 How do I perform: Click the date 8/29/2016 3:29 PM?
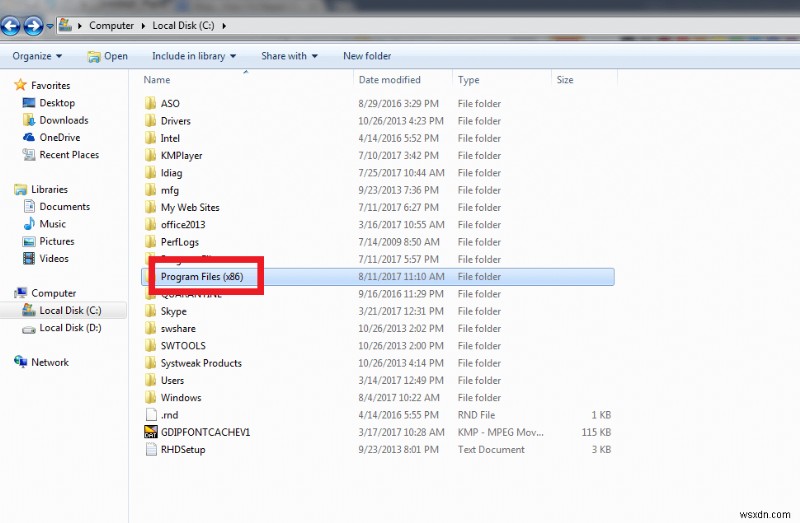point(398,103)
